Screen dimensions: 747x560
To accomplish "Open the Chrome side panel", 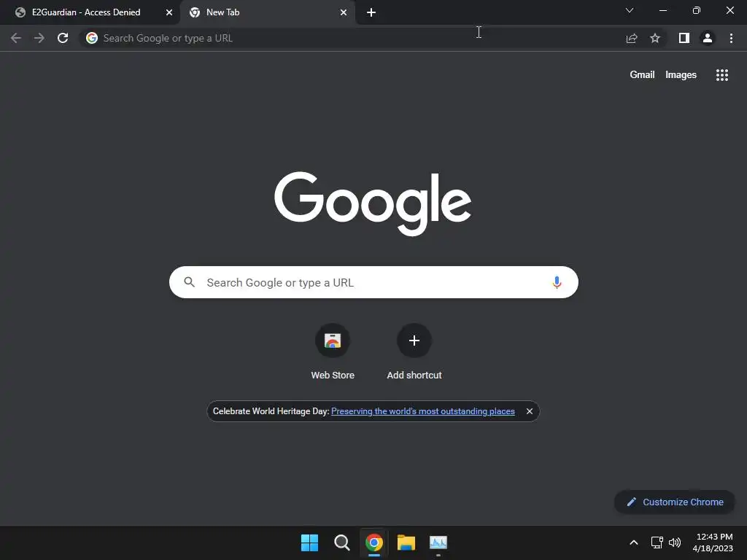I will point(684,38).
